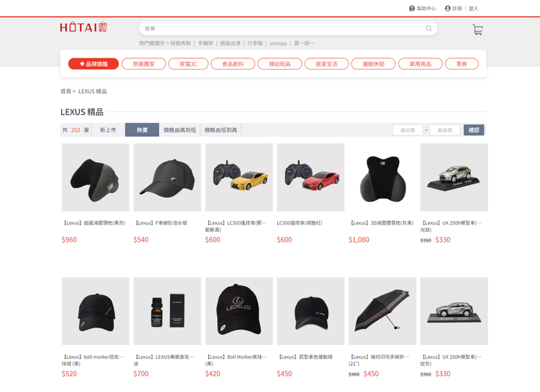Click the $1,080 price

tap(359, 240)
